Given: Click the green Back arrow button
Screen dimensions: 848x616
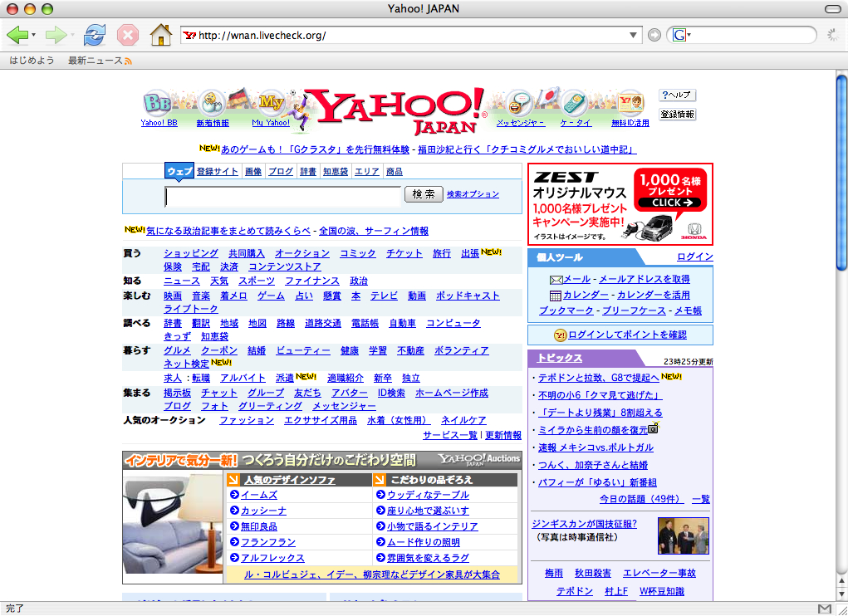Looking at the screenshot, I should coord(17,36).
